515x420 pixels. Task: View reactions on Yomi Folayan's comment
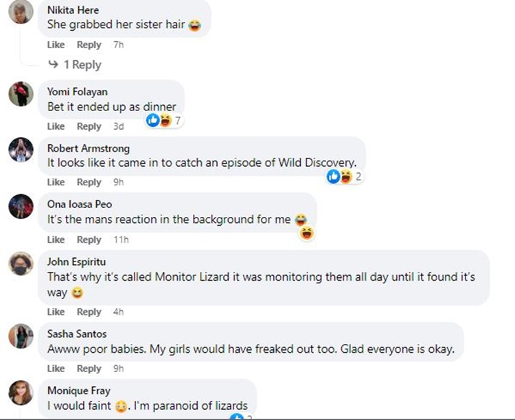pos(164,121)
